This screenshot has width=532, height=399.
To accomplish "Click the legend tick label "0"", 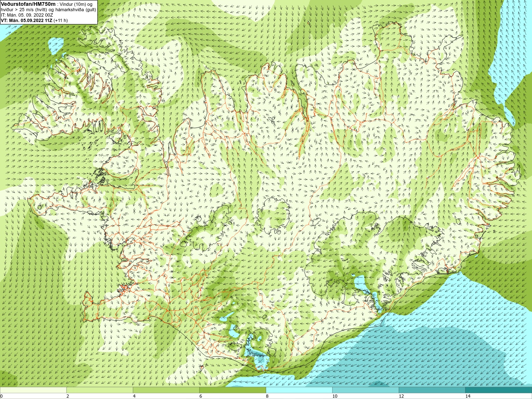I will (x=1, y=396).
